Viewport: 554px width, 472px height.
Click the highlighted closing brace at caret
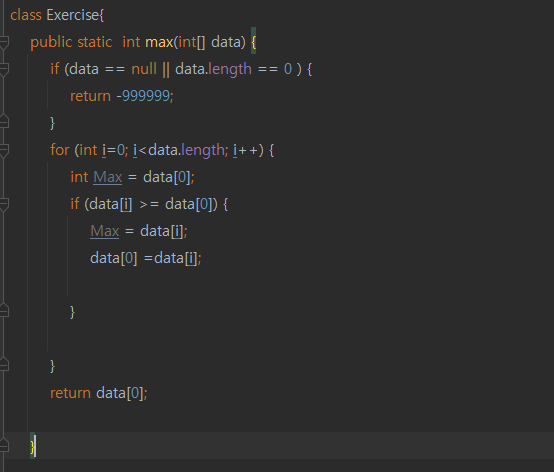(x=33, y=446)
